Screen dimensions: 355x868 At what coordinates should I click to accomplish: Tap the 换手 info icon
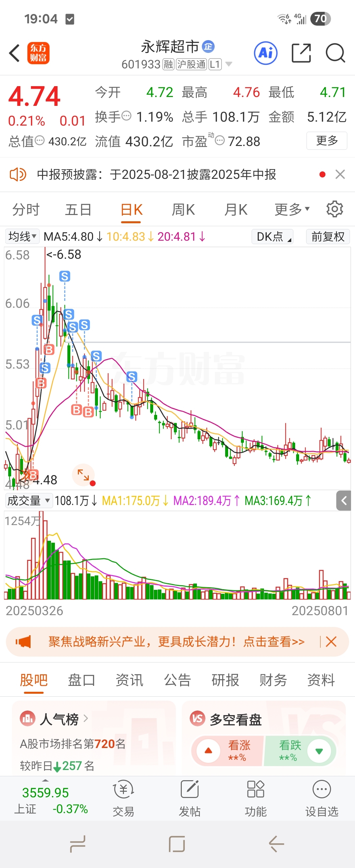126,116
